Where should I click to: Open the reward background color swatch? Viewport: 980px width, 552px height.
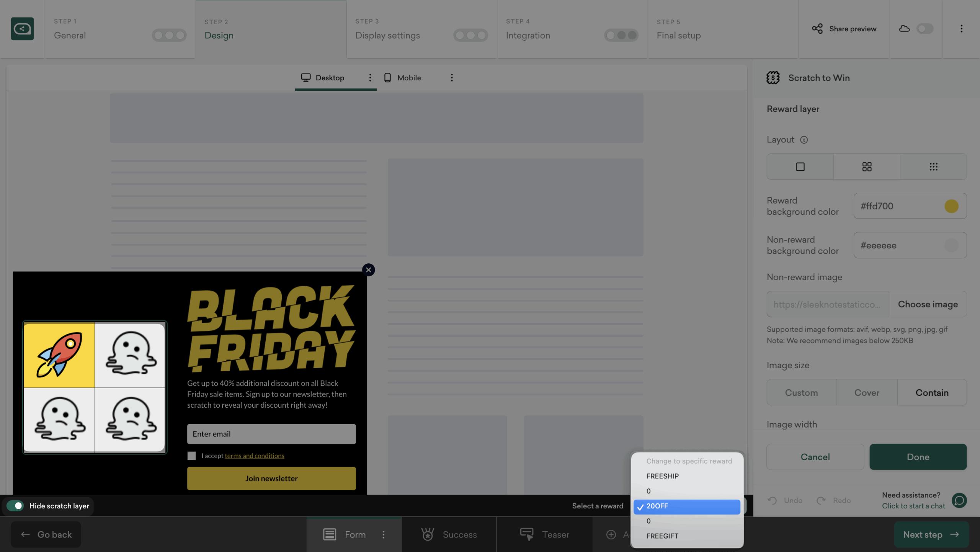click(951, 206)
